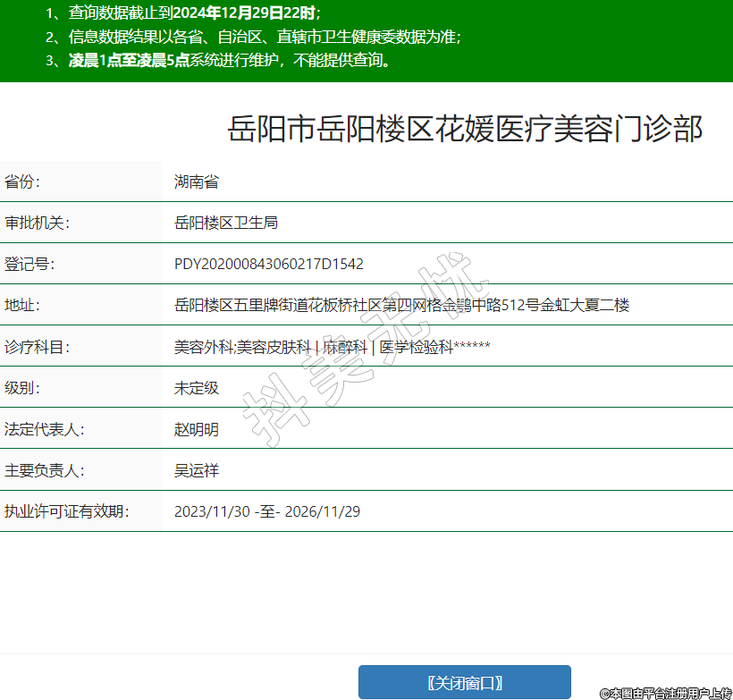
Task: Click the 级别 field label
Action: [22, 388]
